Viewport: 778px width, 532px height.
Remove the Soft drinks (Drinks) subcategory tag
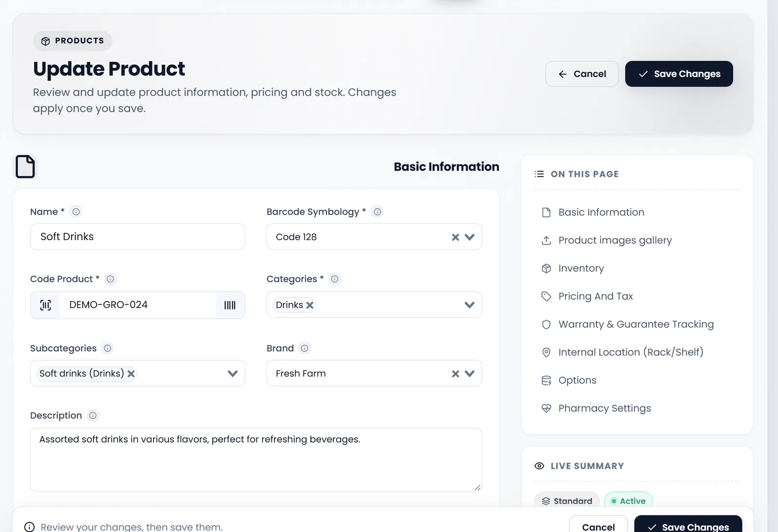tap(131, 374)
